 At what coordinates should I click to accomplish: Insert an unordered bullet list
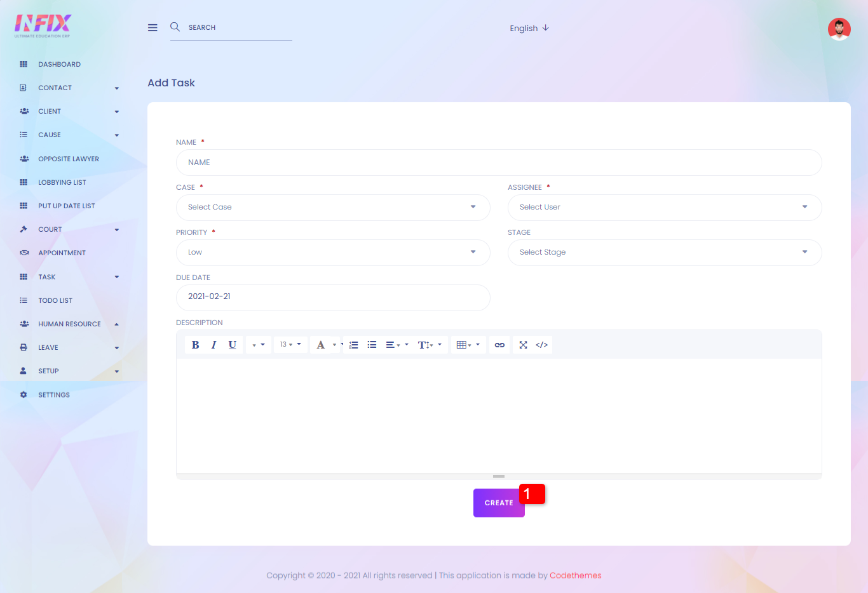point(372,345)
